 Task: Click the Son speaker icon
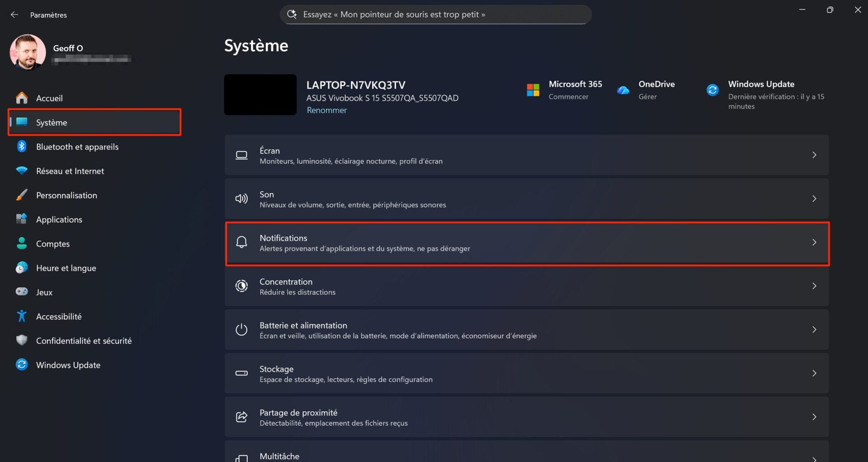(x=241, y=199)
